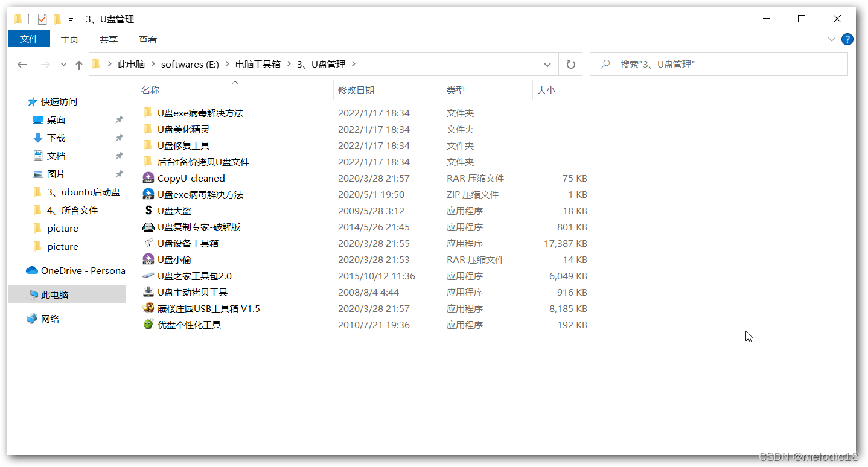868x467 pixels.
Task: Click the 藤楼庄园USB工具箱 V1.5 icon
Action: (x=148, y=308)
